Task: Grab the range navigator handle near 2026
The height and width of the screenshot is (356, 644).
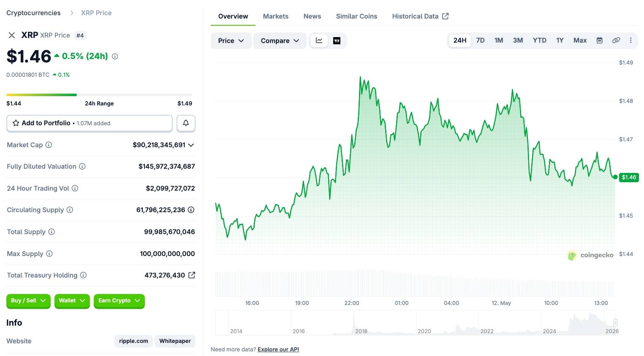Action: [615, 323]
